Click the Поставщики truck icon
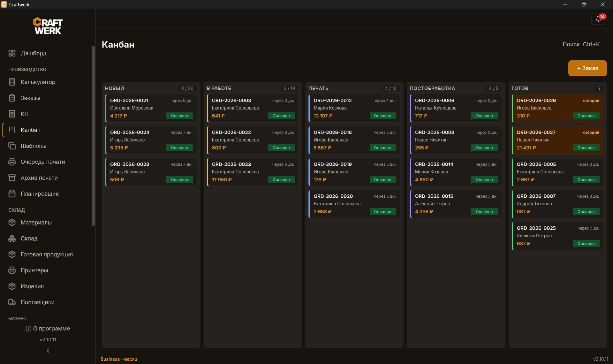This screenshot has width=613, height=364. tap(12, 302)
